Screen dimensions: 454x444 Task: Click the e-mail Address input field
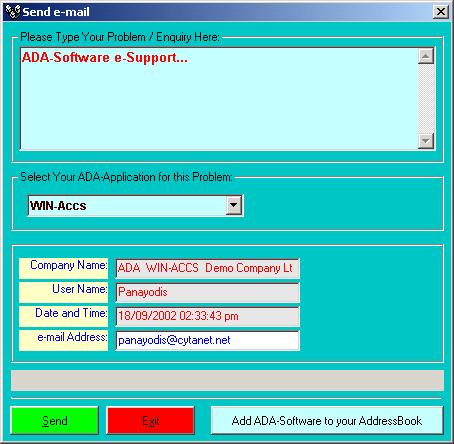pos(208,340)
